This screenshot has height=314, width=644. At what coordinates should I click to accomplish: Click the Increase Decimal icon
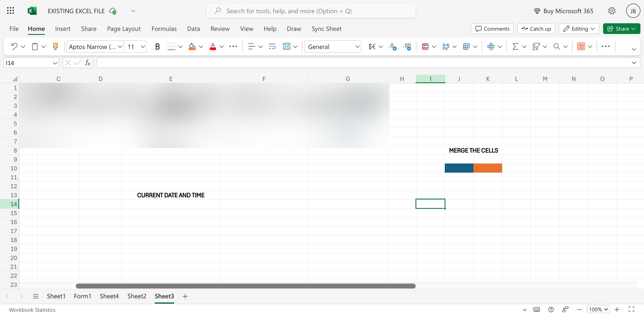point(392,47)
